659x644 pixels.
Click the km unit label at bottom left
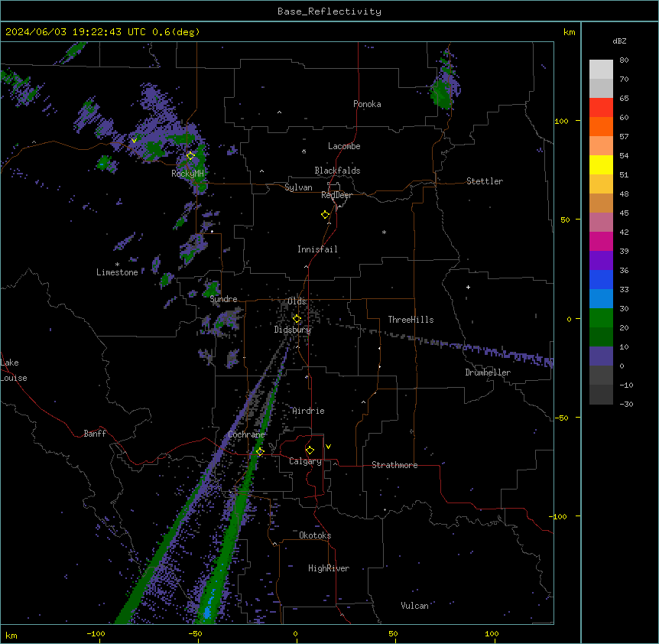tap(11, 635)
